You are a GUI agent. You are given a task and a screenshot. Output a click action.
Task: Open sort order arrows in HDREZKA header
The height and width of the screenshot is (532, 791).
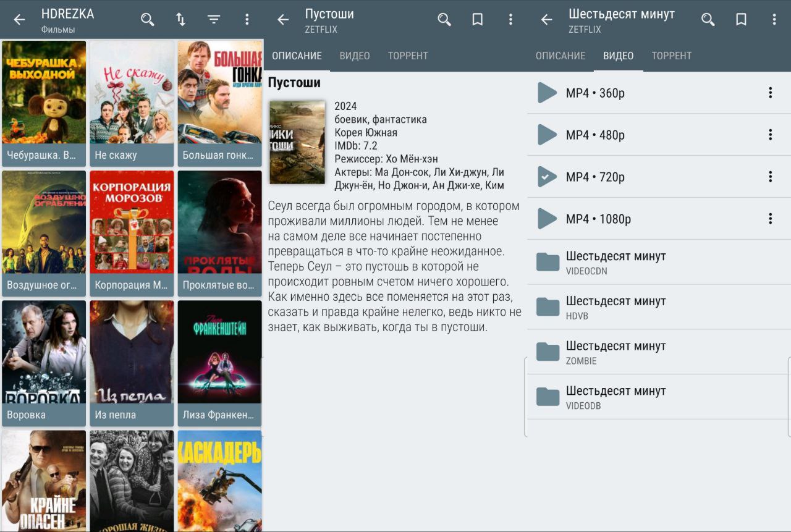180,20
